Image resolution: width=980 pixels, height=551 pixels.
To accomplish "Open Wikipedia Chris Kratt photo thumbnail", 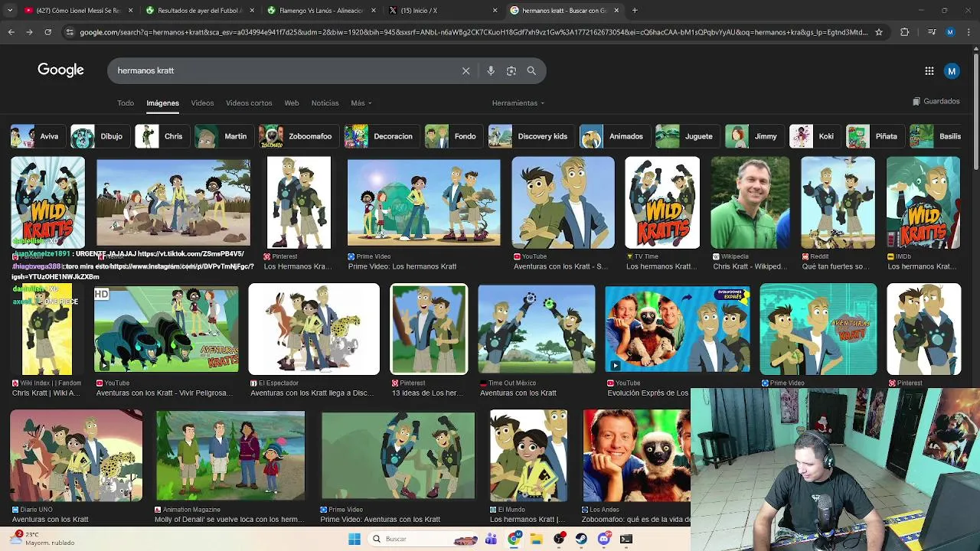I will (x=750, y=203).
